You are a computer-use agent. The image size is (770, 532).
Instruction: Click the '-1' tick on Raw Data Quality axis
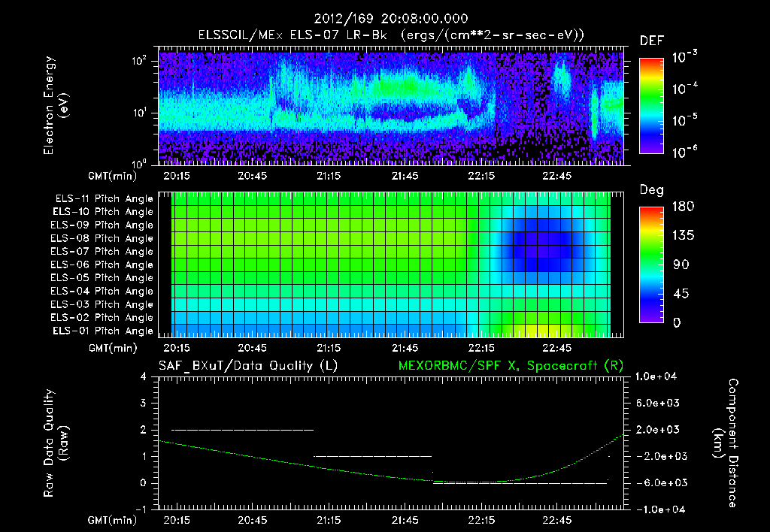pyautogui.click(x=141, y=509)
